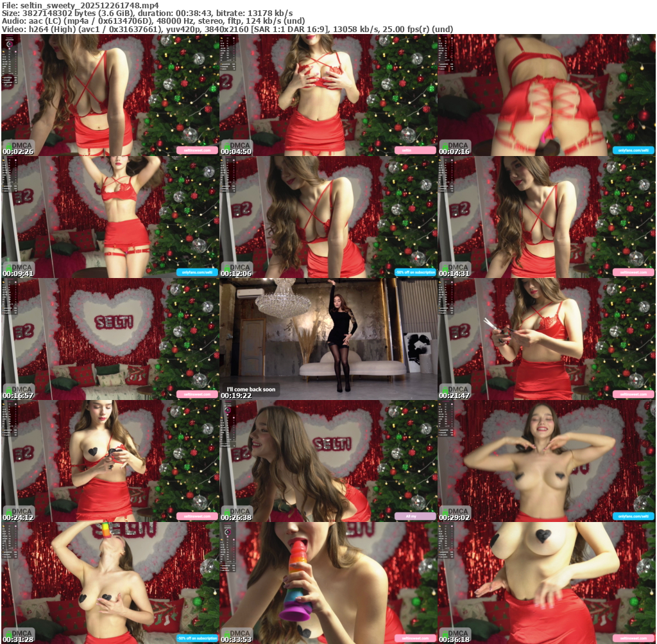Open the thumbnail stamped 00:04:50
This screenshot has height=644, width=657.
[x=328, y=95]
